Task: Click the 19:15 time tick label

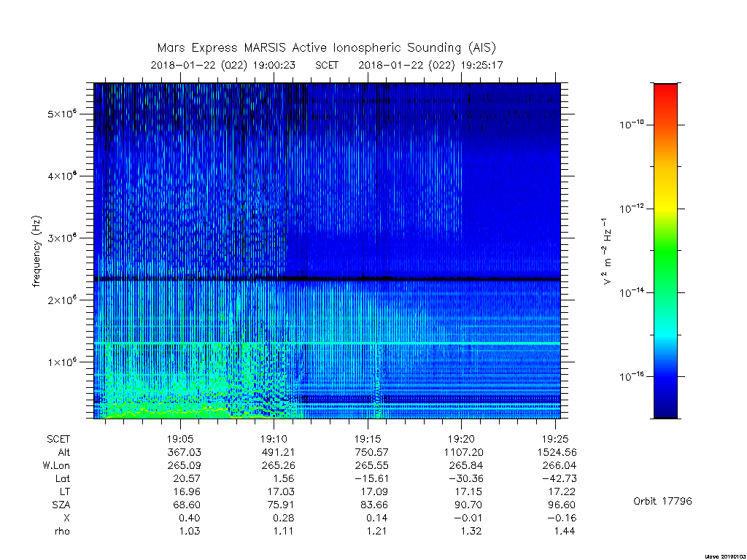Action: click(368, 439)
